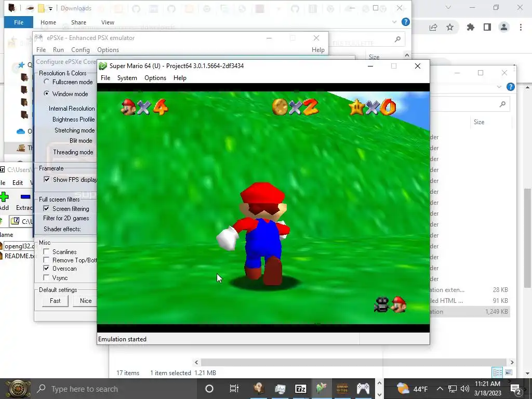The width and height of the screenshot is (532, 399).
Task: Click Chrome share page icon
Action: coord(433,28)
